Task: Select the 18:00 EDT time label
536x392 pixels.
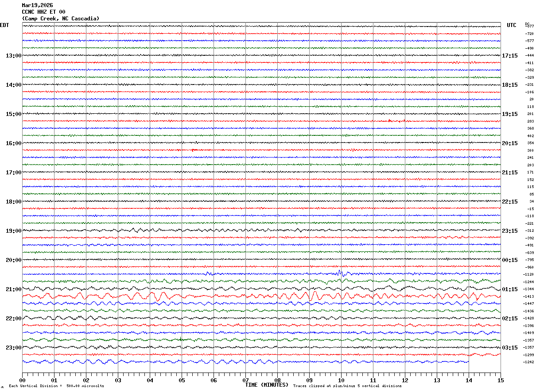Action: click(14, 202)
